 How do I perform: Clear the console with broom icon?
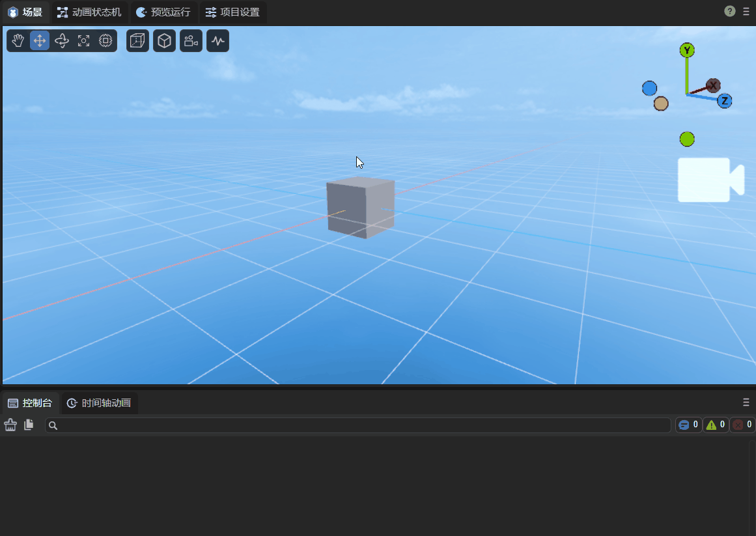10,425
